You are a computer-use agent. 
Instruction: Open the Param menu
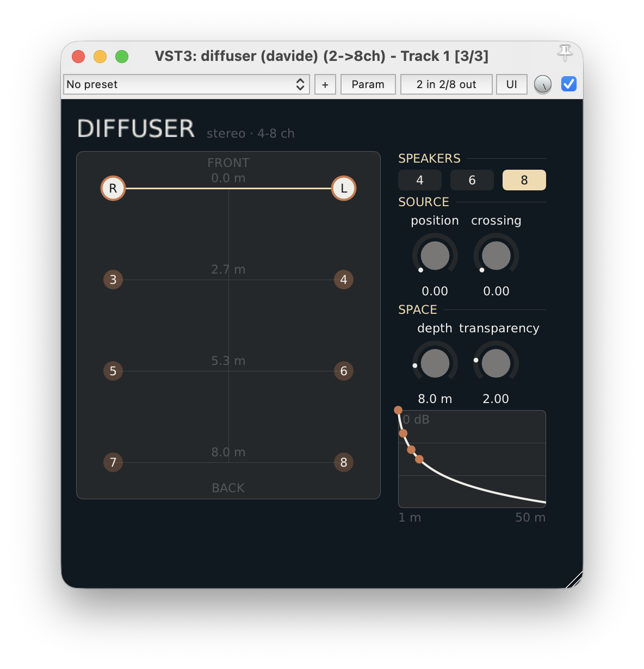click(x=368, y=84)
